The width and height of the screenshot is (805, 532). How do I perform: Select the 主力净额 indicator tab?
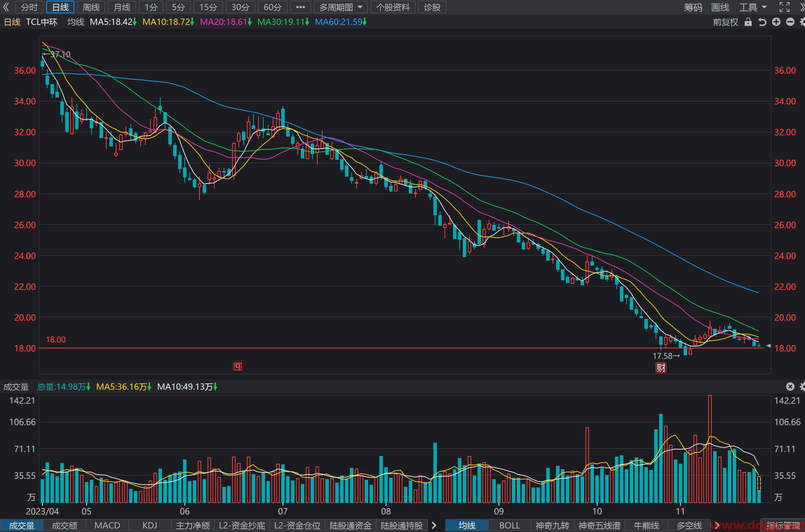(193, 525)
